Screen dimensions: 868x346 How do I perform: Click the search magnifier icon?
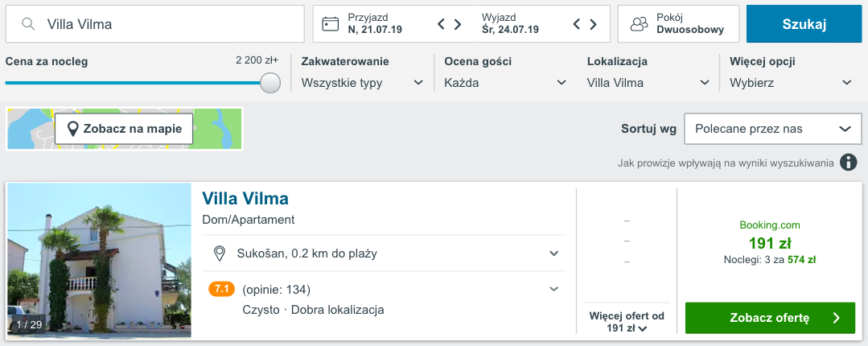point(27,24)
